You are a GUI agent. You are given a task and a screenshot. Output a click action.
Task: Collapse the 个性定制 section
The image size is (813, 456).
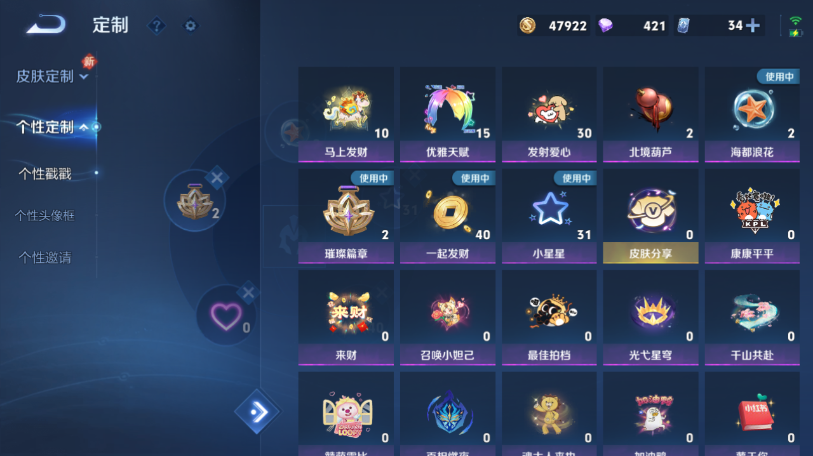(x=52, y=127)
